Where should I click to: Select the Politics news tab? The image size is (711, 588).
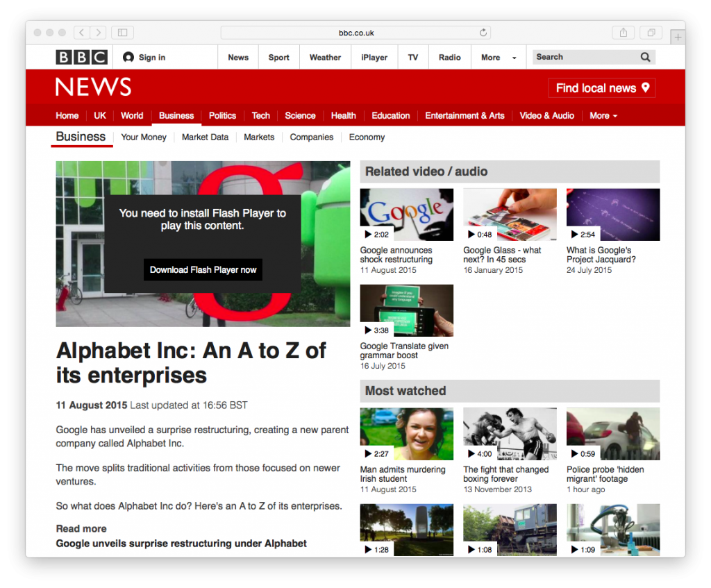[222, 116]
